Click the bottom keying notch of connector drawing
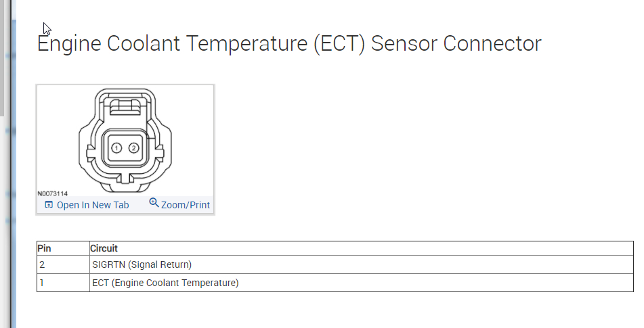Viewport: 644px width, 328px height. click(125, 179)
